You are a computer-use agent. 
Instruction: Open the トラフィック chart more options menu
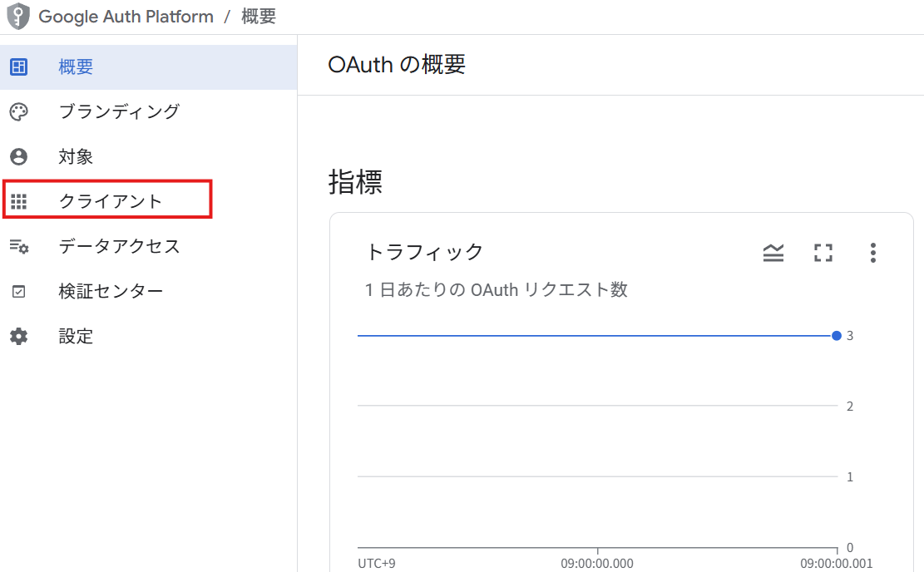(872, 253)
